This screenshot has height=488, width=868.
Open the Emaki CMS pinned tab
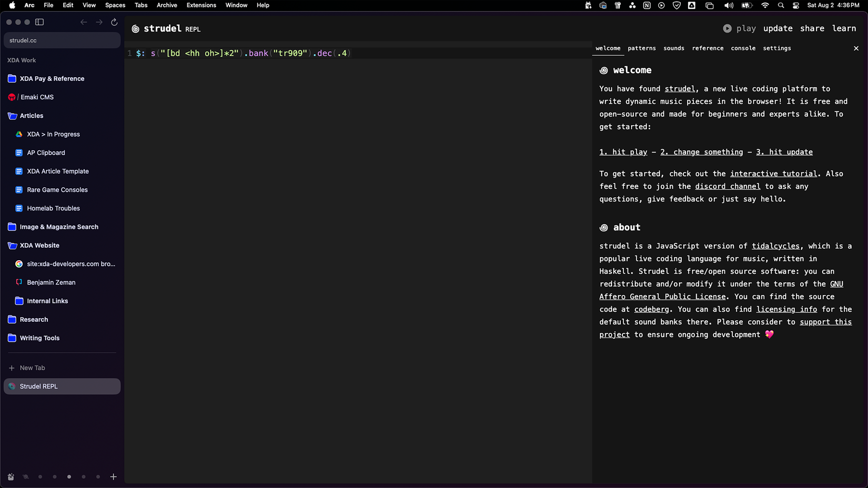point(62,97)
